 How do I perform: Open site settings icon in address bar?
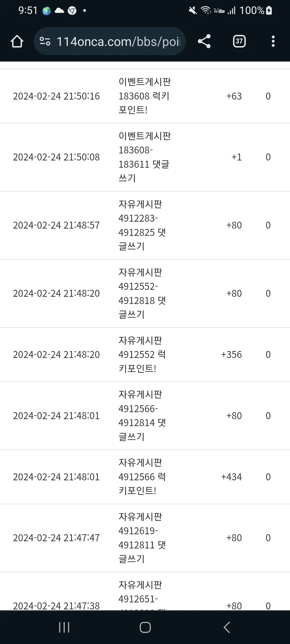coord(45,41)
